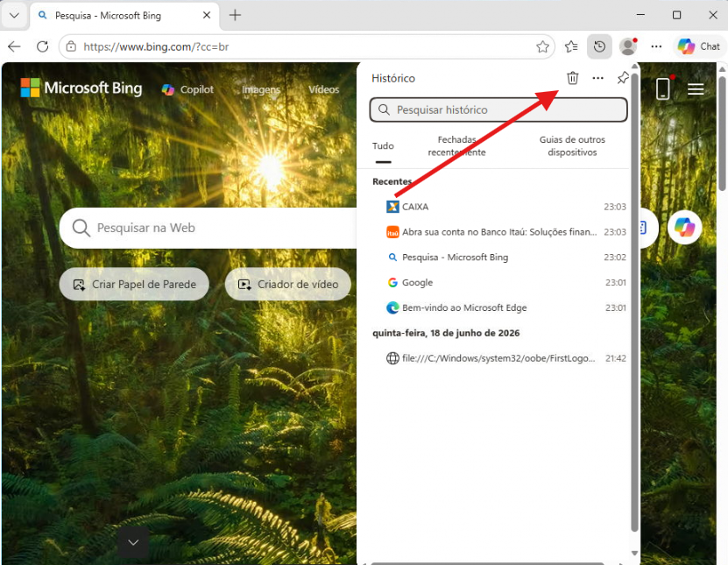Image resolution: width=728 pixels, height=565 pixels.
Task: Add this page to favorites with star
Action: tap(542, 46)
